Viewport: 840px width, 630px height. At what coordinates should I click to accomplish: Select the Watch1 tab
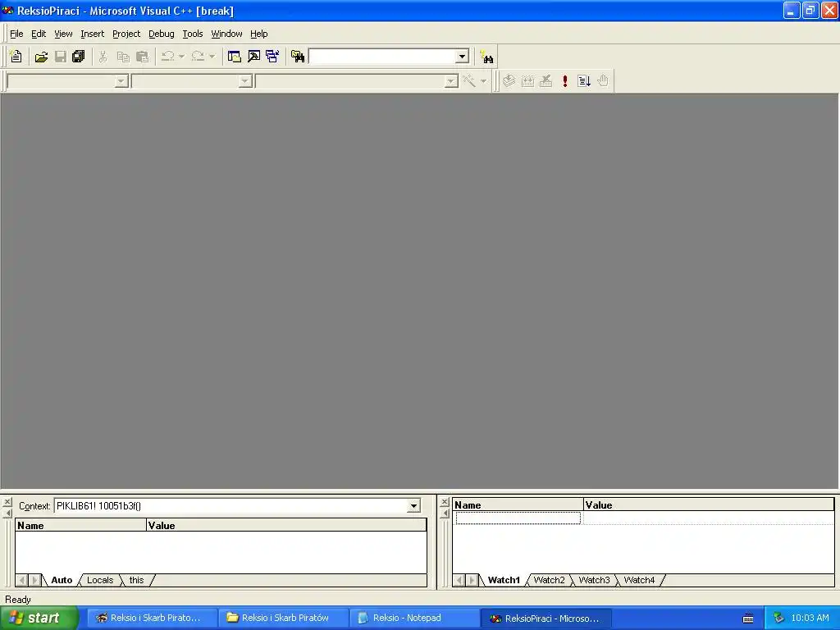tap(504, 580)
